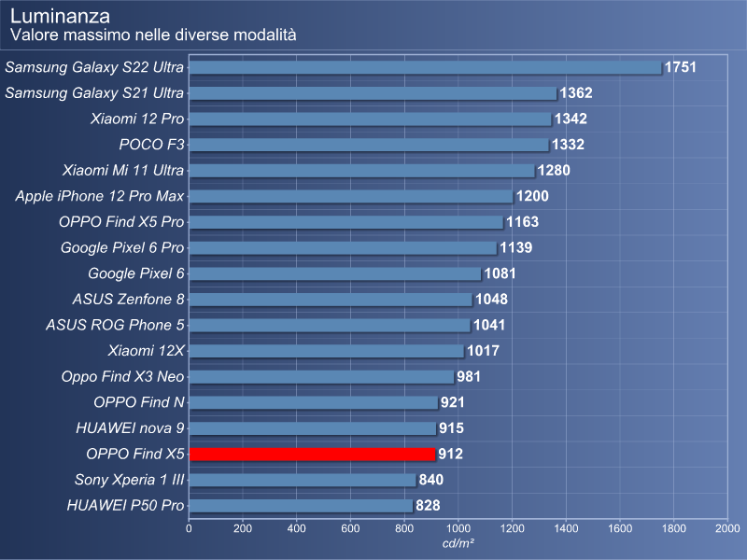Click the 'Luminanza' chart title
Viewport: 747px width, 560px height.
60,16
